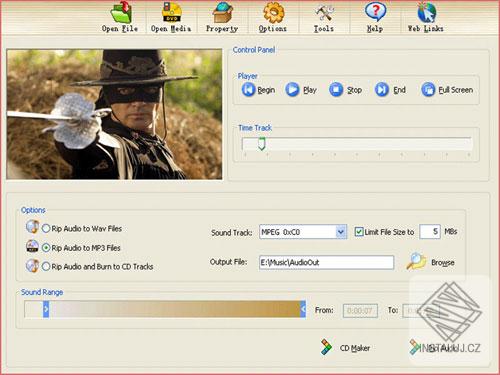Open the Options gear icon
The width and height of the screenshot is (500, 375).
pos(273,12)
